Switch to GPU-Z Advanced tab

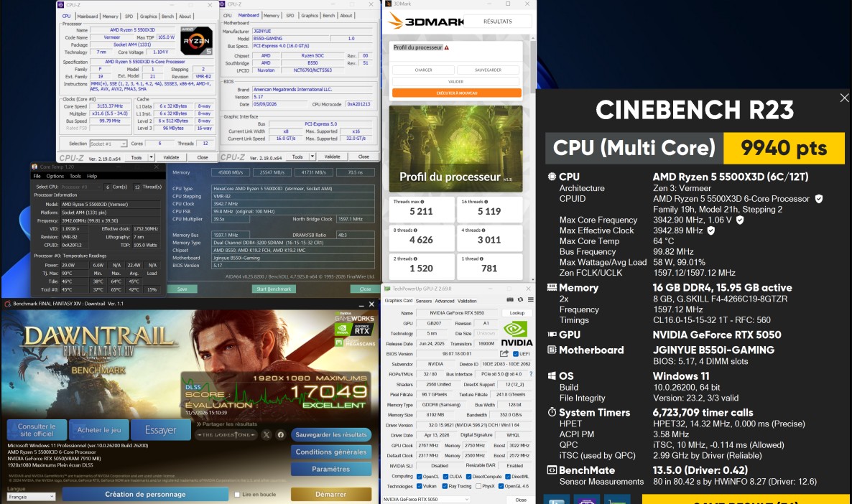[445, 301]
